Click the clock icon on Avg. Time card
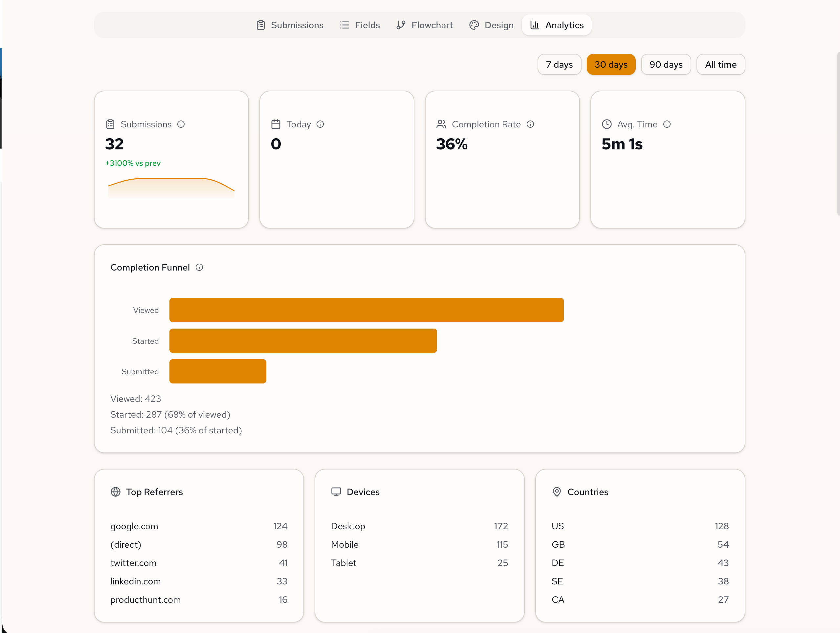840x633 pixels. click(x=607, y=124)
